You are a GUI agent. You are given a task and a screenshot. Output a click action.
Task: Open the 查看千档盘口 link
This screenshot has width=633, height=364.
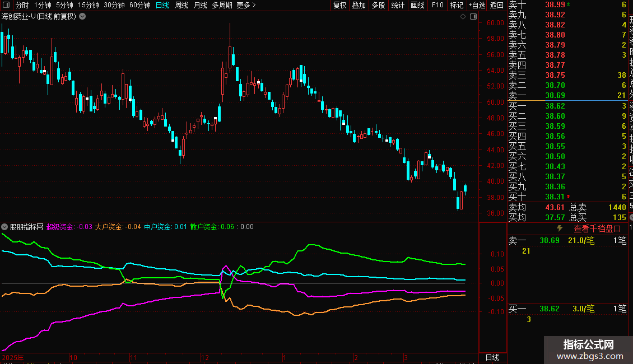click(593, 228)
